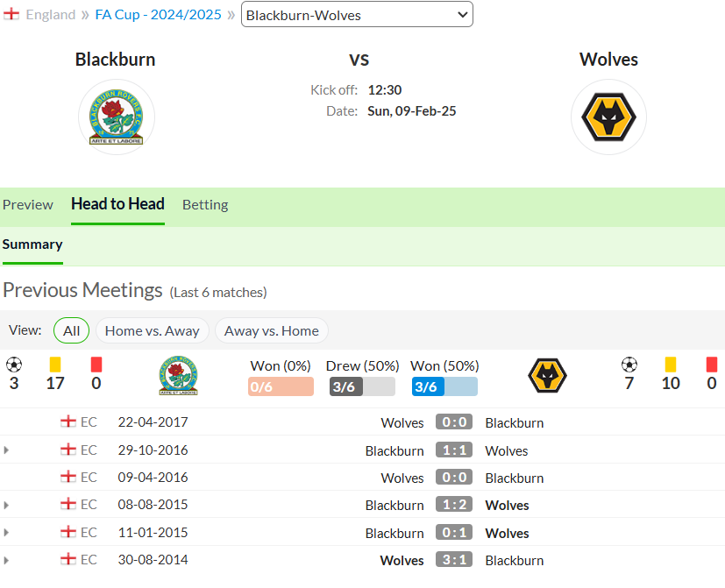
Task: Click Blackburn's yellow card icon in summary
Action: click(x=55, y=365)
